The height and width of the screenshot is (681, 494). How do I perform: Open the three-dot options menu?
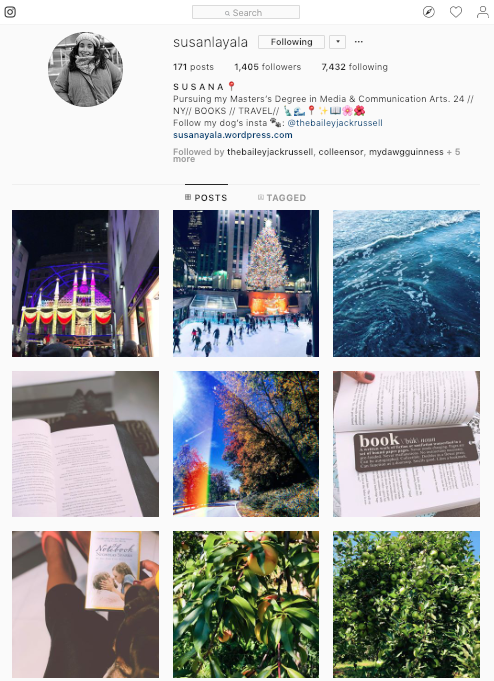pyautogui.click(x=358, y=42)
